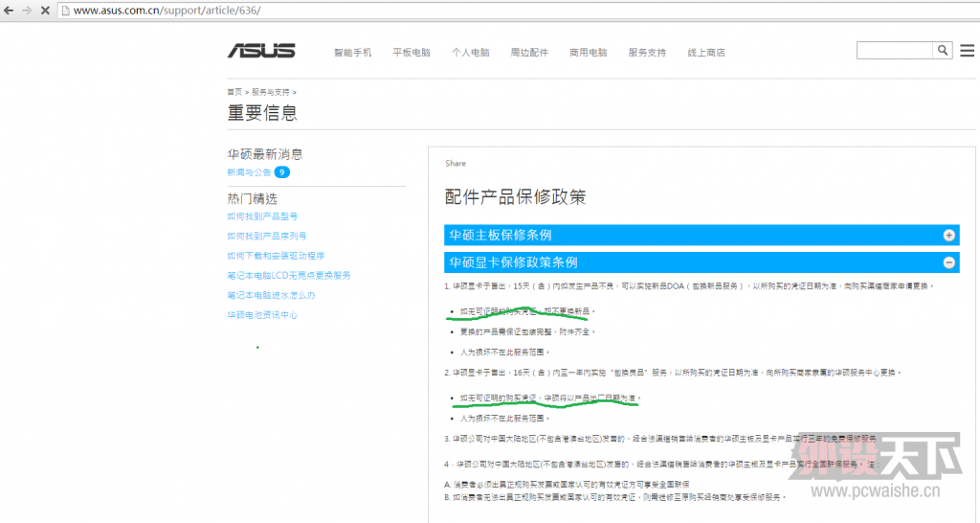
Task: Click text 如无可证明的购买凭证，华硕将以产品出厂日期为准
Action: (550, 398)
